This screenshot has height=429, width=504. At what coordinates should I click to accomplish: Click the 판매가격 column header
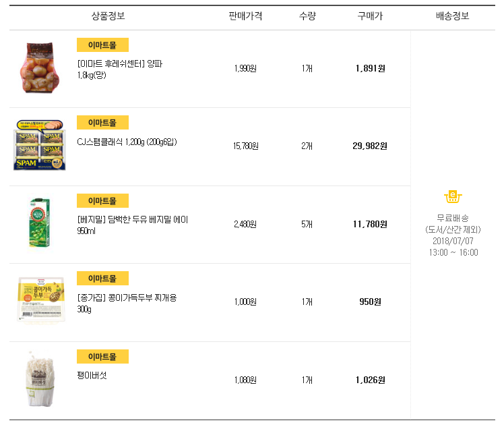tap(245, 16)
